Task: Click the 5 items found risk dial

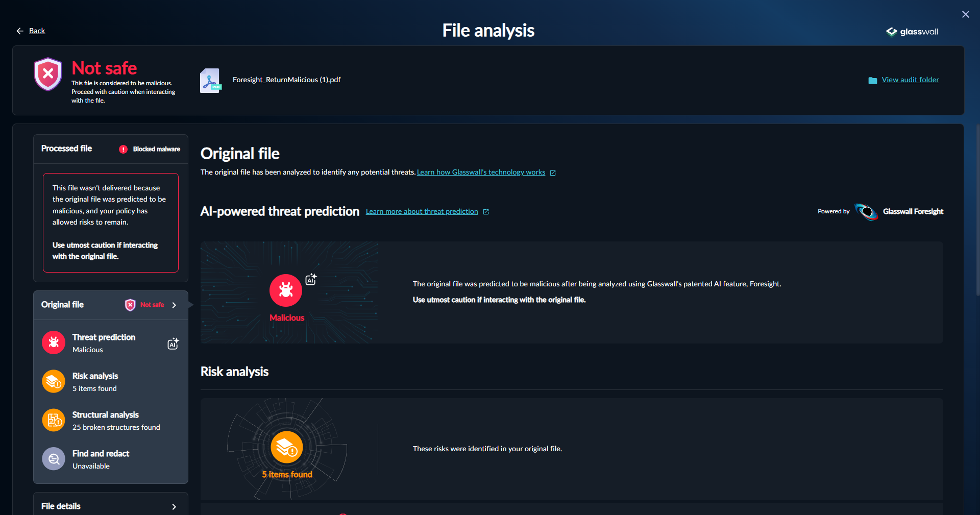Action: pyautogui.click(x=286, y=447)
